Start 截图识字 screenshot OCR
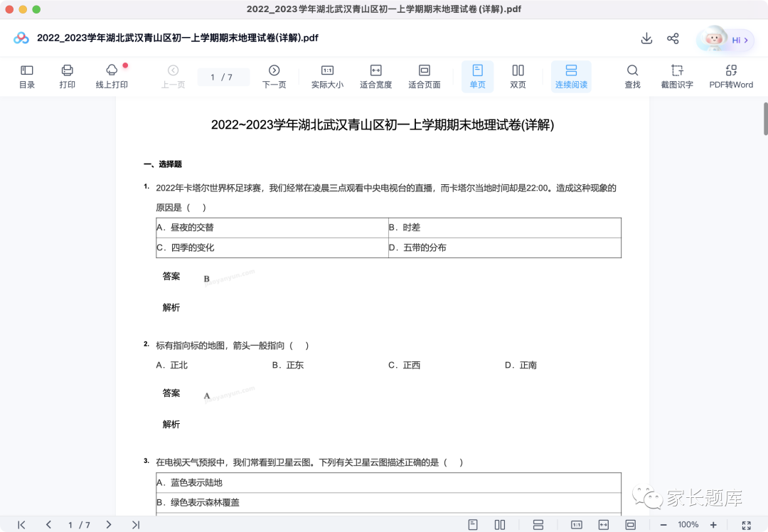The image size is (768, 532). [x=677, y=77]
